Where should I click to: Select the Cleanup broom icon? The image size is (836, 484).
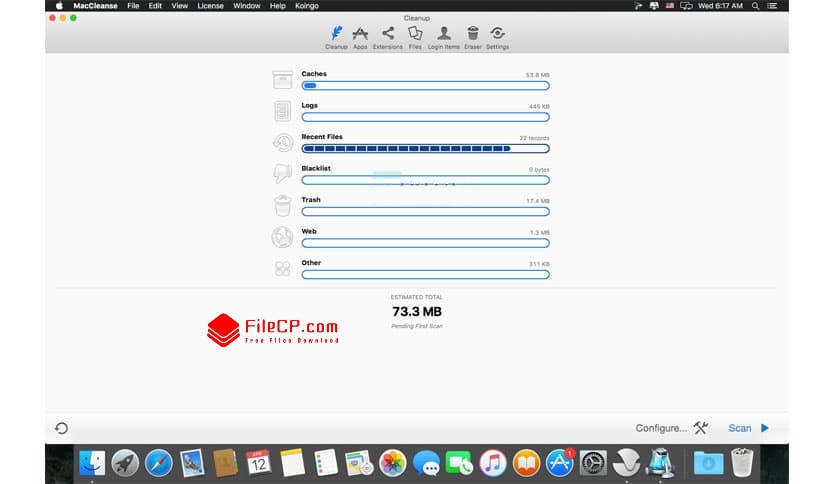click(x=336, y=37)
